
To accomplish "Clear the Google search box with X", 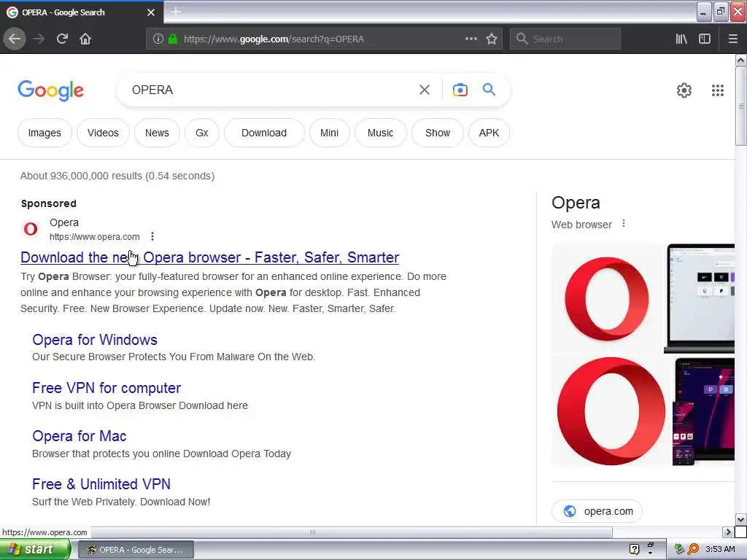I will pos(425,90).
